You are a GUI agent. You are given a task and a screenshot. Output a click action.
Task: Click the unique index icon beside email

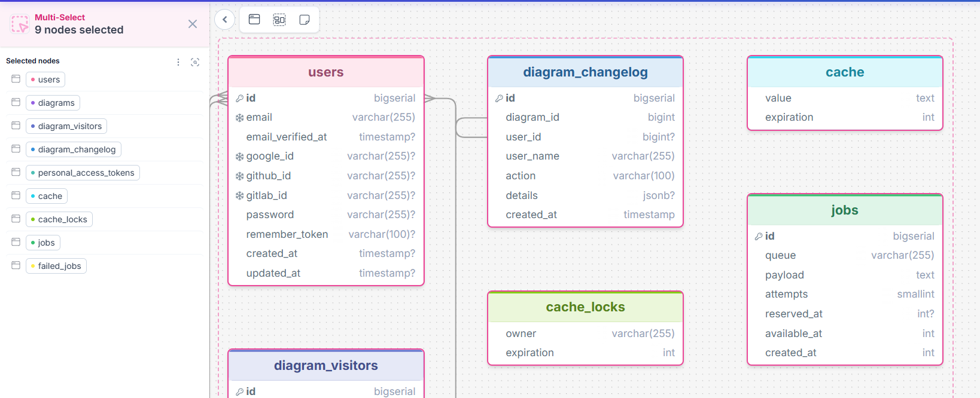tap(239, 118)
